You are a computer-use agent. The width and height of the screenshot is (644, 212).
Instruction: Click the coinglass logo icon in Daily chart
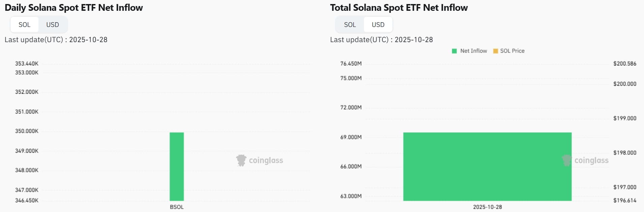coord(241,160)
